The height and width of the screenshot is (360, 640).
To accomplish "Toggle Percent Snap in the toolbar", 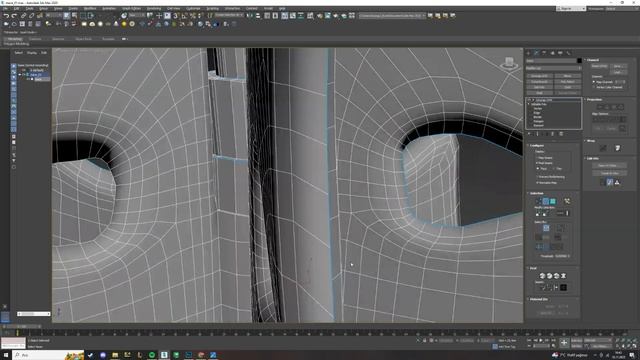I will (x=193, y=16).
